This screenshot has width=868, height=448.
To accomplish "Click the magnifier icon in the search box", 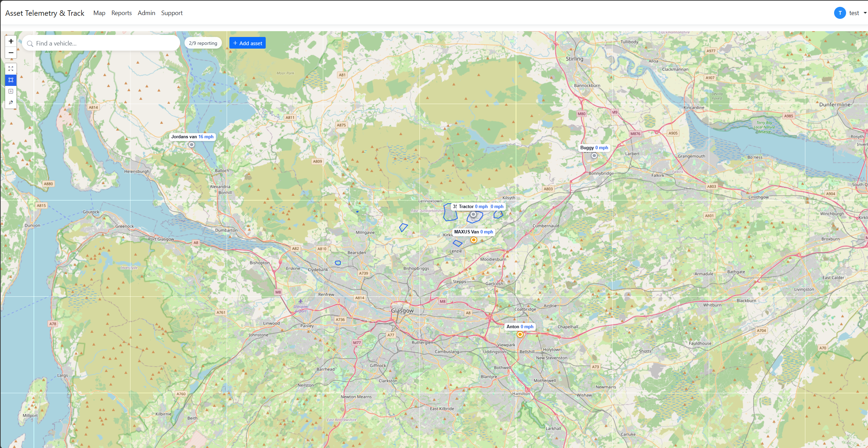I will tap(30, 43).
